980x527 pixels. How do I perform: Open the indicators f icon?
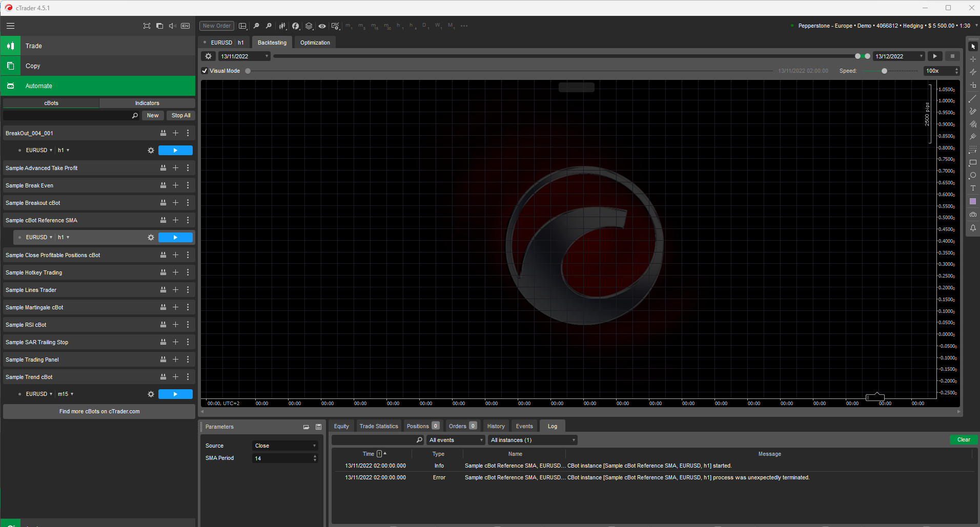point(296,26)
